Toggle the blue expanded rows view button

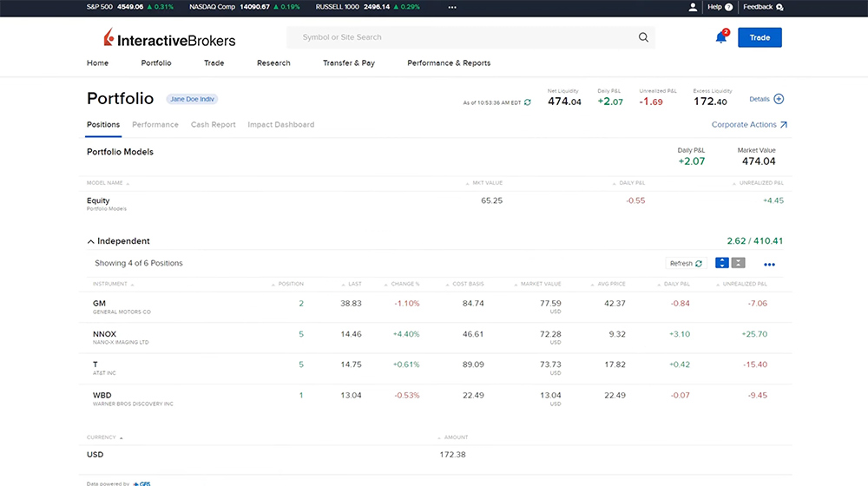point(722,263)
